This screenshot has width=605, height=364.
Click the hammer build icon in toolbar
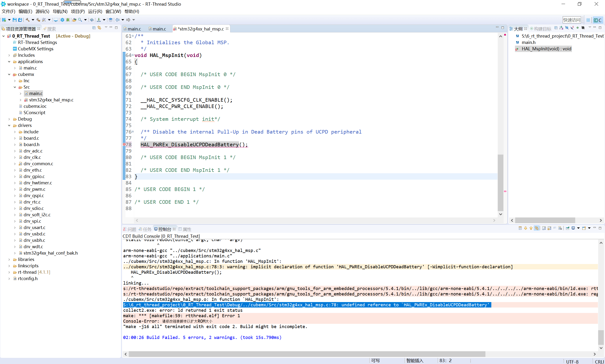pyautogui.click(x=27, y=20)
